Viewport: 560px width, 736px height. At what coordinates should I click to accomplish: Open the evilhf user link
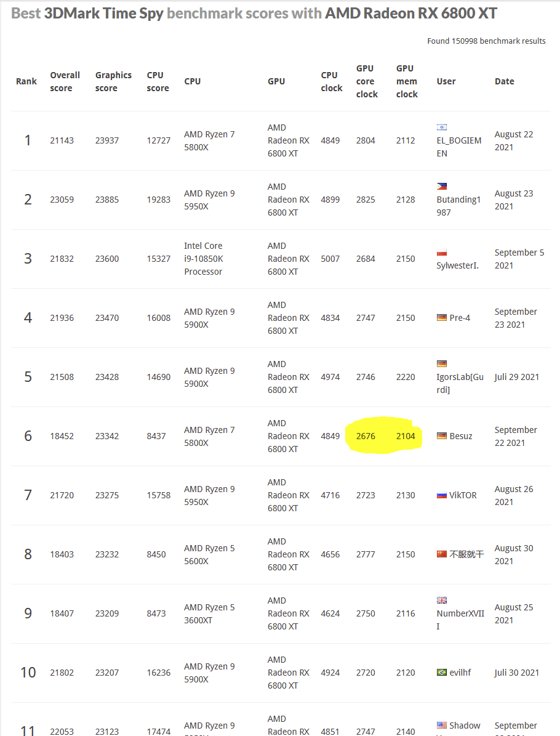460,673
